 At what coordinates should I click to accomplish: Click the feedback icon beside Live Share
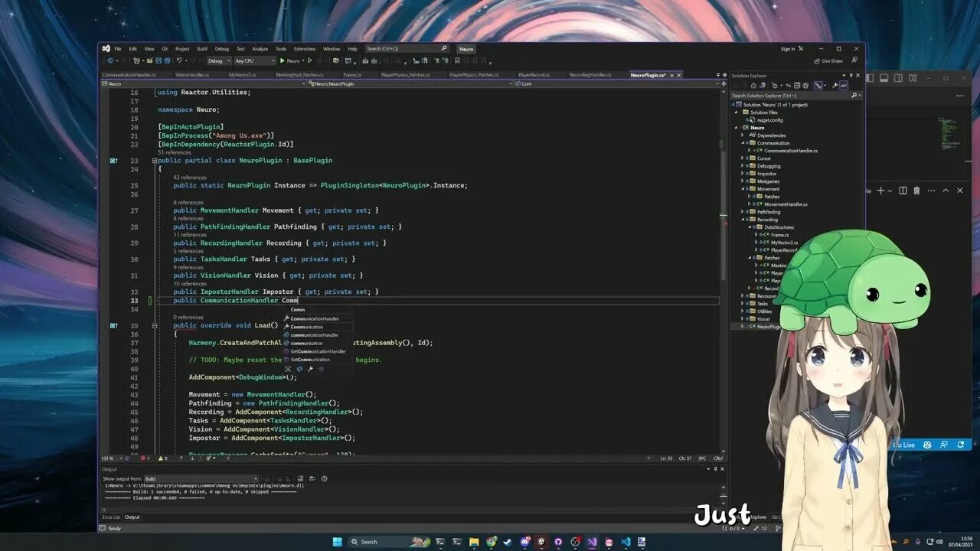click(x=854, y=60)
